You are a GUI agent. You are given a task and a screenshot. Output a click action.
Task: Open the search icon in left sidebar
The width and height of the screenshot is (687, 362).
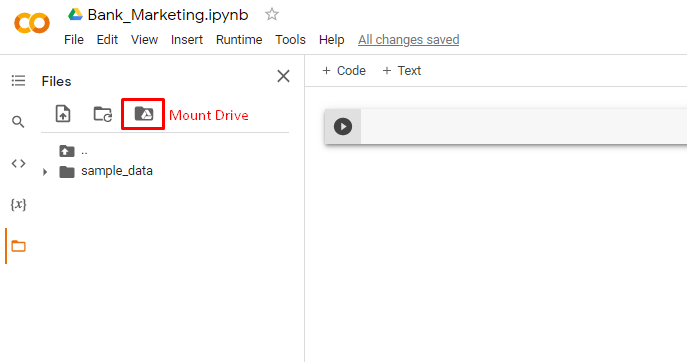click(18, 122)
